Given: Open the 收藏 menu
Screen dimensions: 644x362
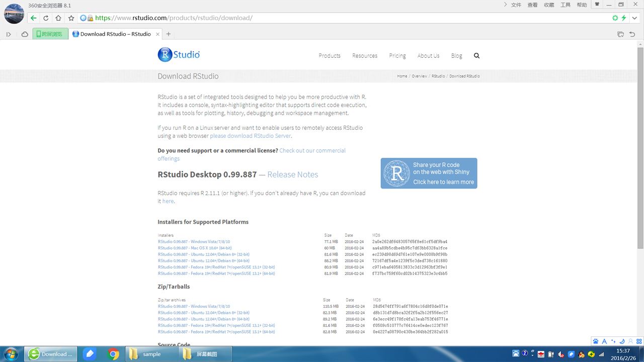Looking at the screenshot, I should point(549,5).
